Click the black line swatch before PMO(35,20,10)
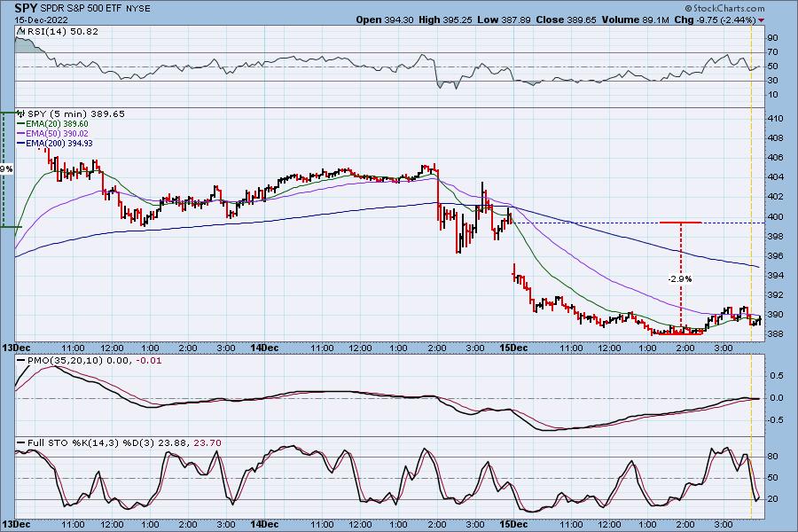Screen dimensions: 798x532 point(21,361)
